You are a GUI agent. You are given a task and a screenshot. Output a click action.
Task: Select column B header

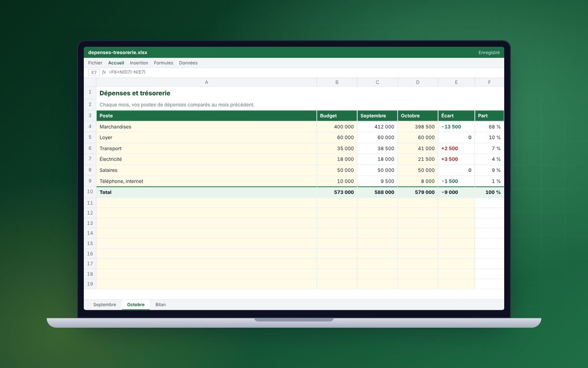[337, 82]
